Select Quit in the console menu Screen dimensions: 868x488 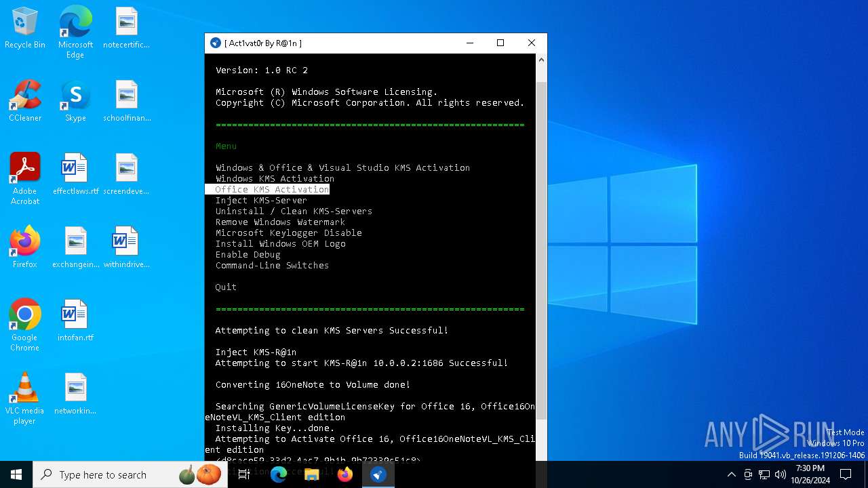[226, 287]
